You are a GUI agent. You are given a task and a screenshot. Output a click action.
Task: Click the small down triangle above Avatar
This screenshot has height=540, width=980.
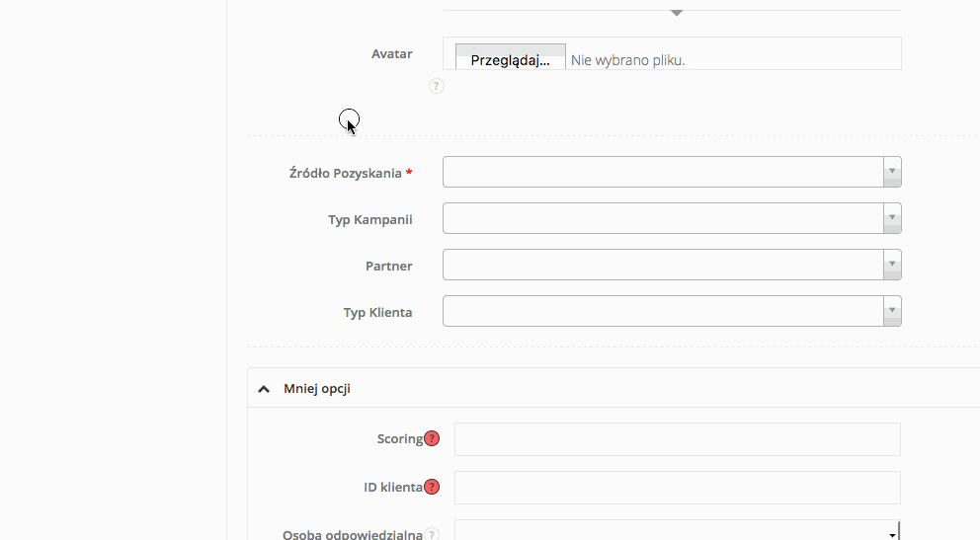[x=677, y=13]
